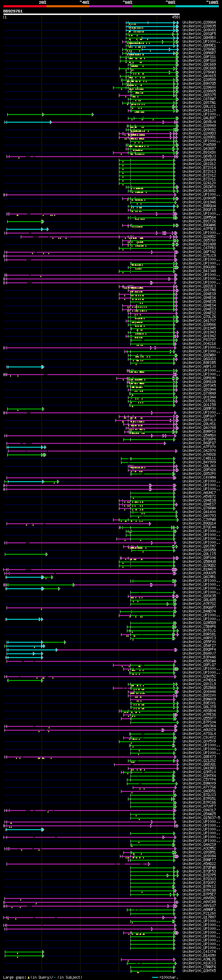Select the query ID BB929761

click(x=13, y=11)
